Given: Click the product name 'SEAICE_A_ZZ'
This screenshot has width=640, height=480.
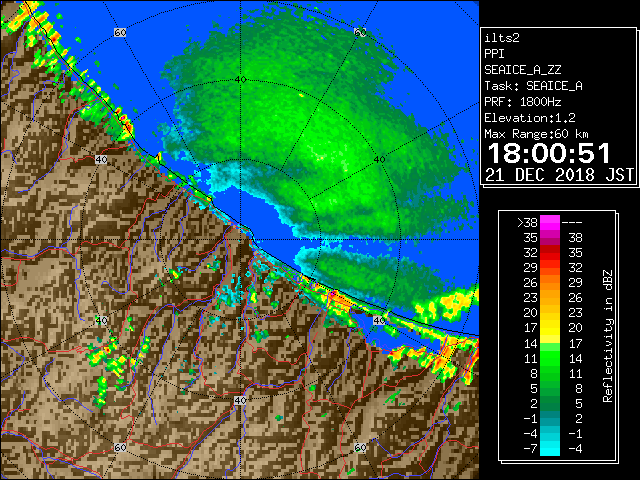Looking at the screenshot, I should [x=522, y=70].
